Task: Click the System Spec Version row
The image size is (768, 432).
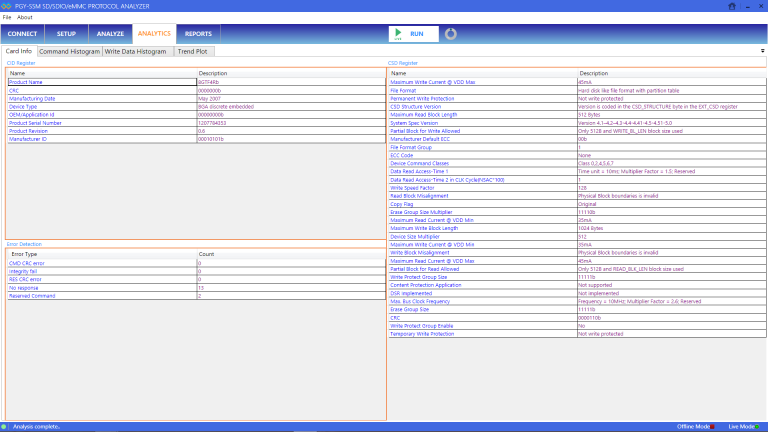Action: (x=577, y=123)
